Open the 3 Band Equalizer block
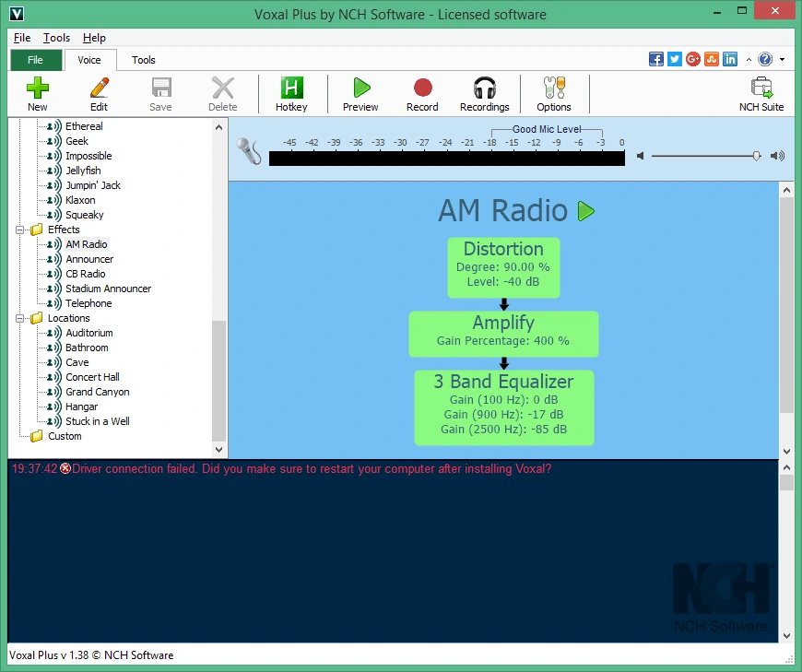This screenshot has height=672, width=802. pyautogui.click(x=504, y=407)
